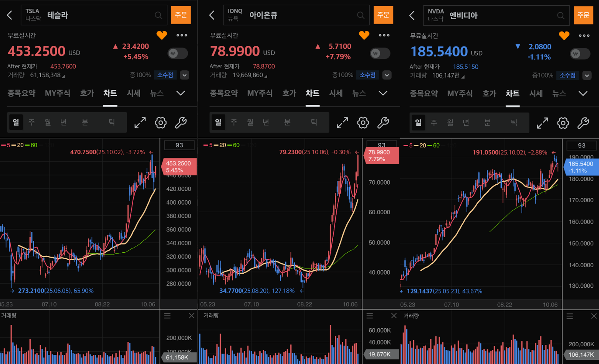Expand dropdown next to Nvidia 소수점 badge

pos(587,76)
